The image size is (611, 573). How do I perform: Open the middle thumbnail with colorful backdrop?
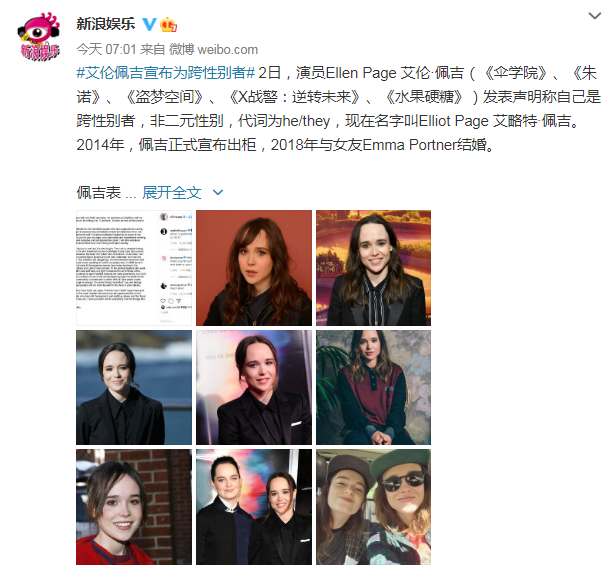pos(254,387)
